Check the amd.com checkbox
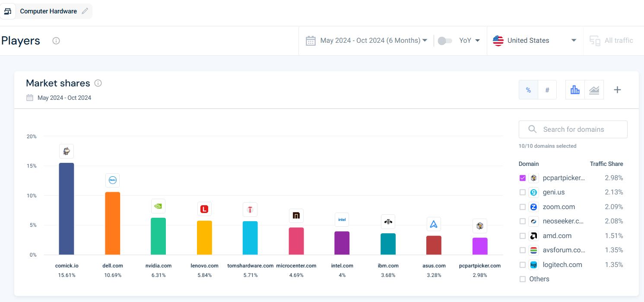Image resolution: width=644 pixels, height=302 pixels. coord(523,236)
